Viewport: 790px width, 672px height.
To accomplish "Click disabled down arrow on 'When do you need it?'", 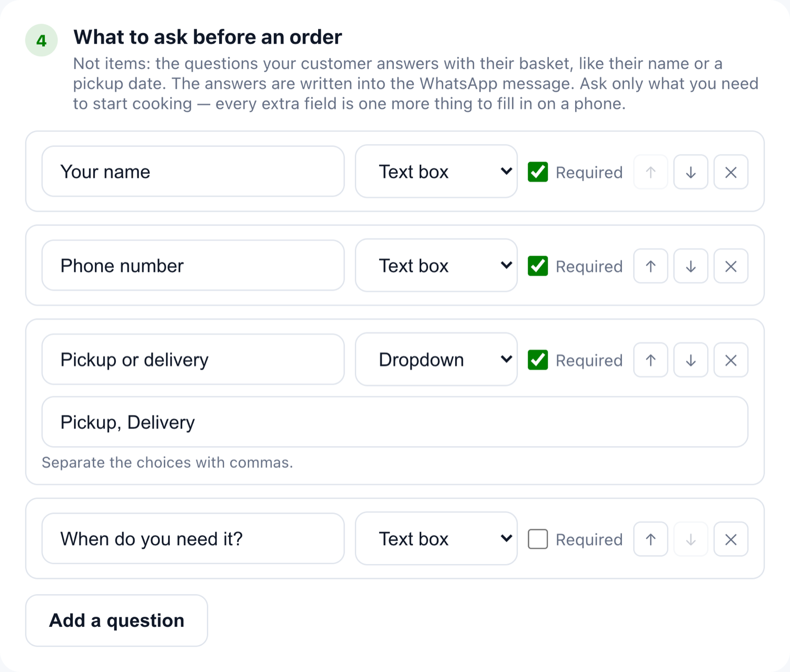I will tap(690, 539).
